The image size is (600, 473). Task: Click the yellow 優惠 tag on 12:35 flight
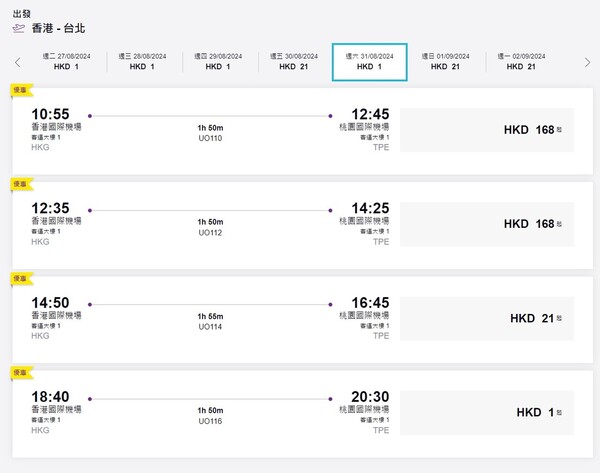[x=21, y=184]
